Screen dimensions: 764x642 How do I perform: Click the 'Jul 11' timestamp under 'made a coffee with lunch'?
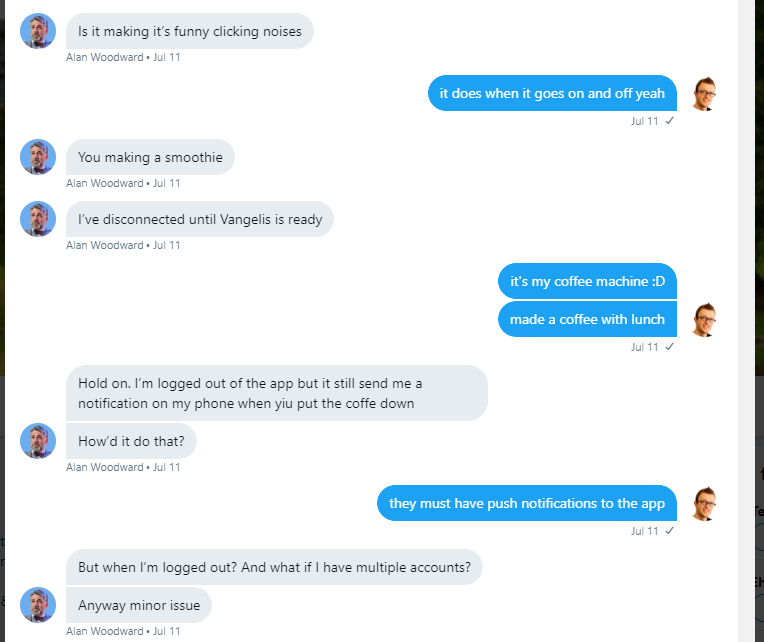645,347
